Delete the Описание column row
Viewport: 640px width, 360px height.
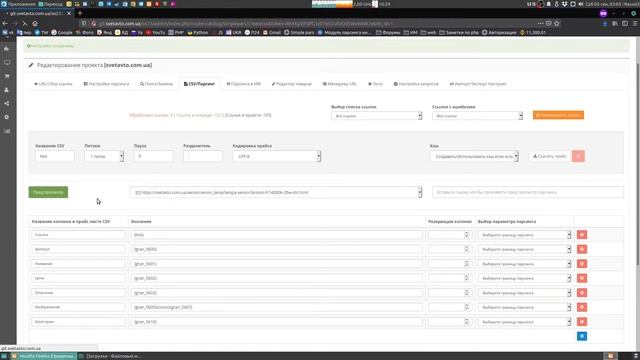point(582,293)
